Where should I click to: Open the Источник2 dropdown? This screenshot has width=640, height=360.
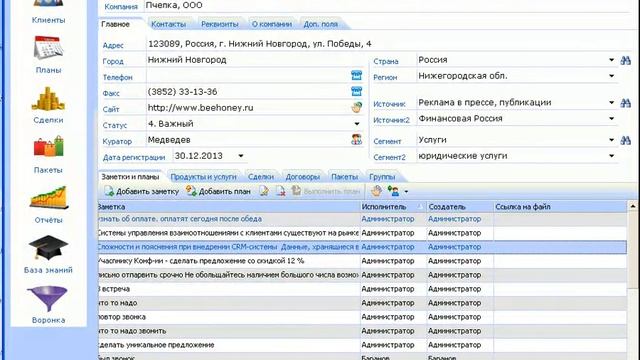pyautogui.click(x=611, y=118)
